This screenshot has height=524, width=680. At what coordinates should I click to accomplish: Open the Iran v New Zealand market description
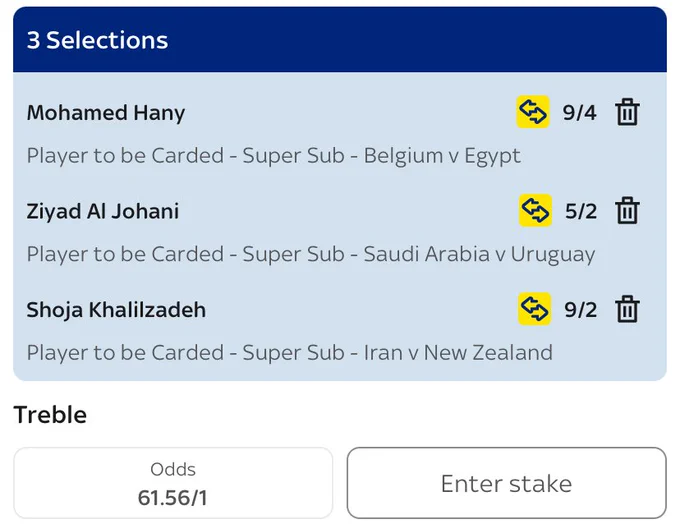(290, 352)
